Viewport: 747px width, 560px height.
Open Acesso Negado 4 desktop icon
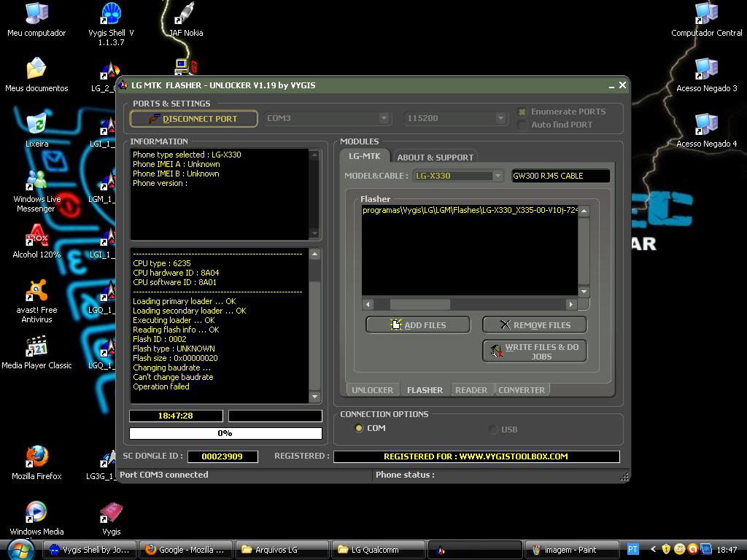tap(706, 130)
